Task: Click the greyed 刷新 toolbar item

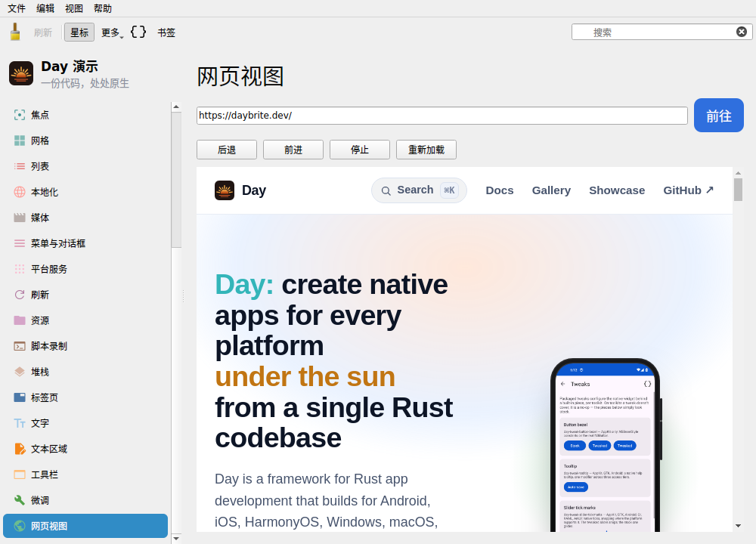Action: click(43, 32)
